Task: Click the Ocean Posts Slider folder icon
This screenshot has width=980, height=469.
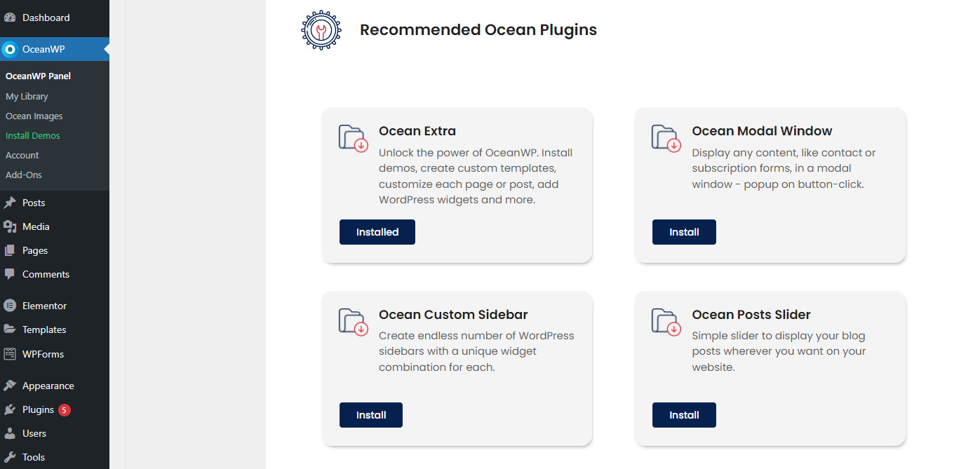Action: 666,321
